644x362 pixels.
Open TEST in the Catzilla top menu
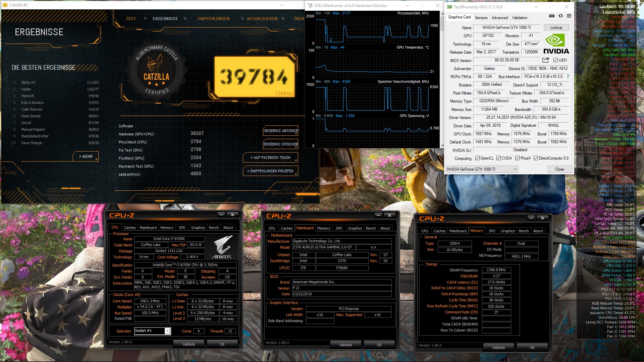(131, 19)
